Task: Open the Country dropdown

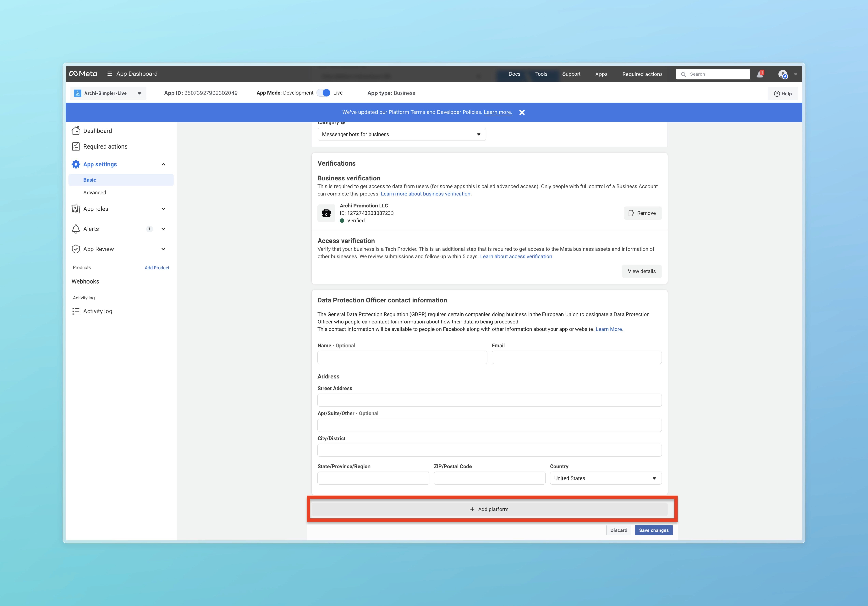Action: coord(605,478)
